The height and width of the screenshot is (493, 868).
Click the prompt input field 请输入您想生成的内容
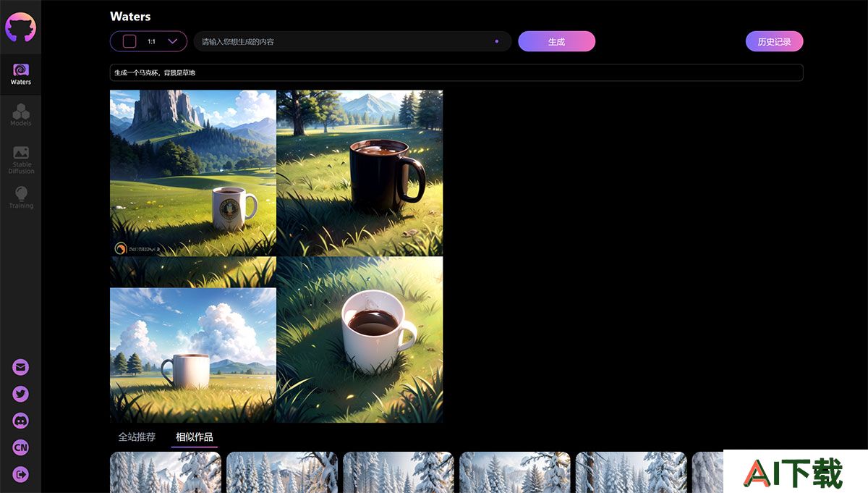(x=352, y=41)
